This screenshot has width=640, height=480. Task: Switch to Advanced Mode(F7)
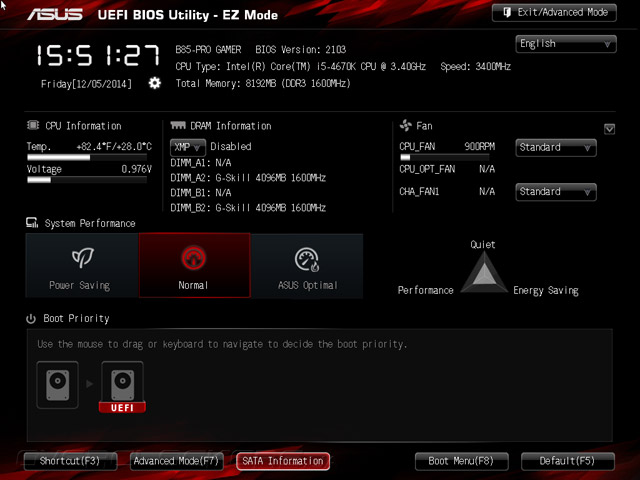(176, 461)
